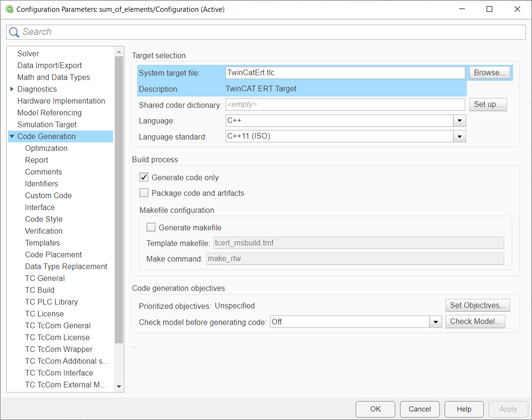
Task: Click Browse for system target file
Action: coord(489,72)
